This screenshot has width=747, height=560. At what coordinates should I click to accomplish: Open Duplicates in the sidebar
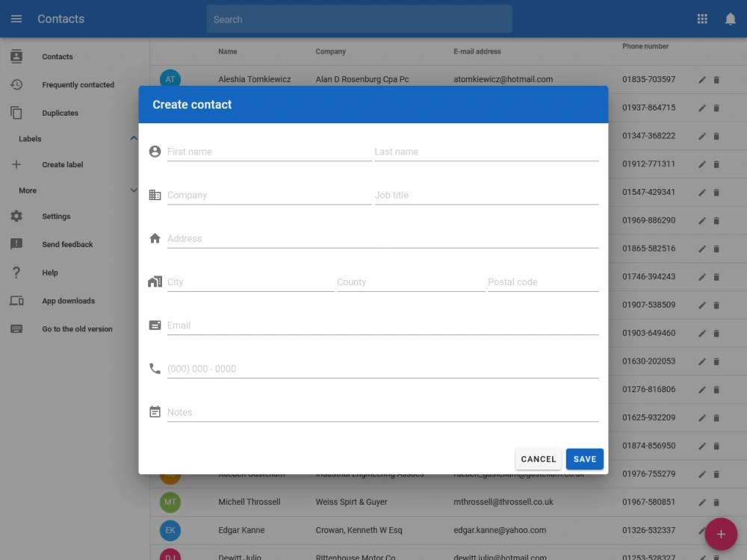pos(60,113)
